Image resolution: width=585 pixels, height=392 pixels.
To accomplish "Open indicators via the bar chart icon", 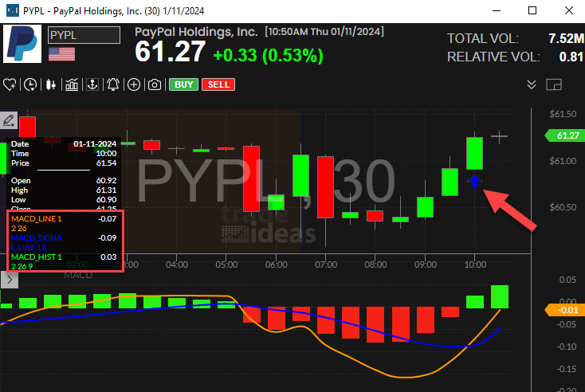I will click(x=72, y=84).
